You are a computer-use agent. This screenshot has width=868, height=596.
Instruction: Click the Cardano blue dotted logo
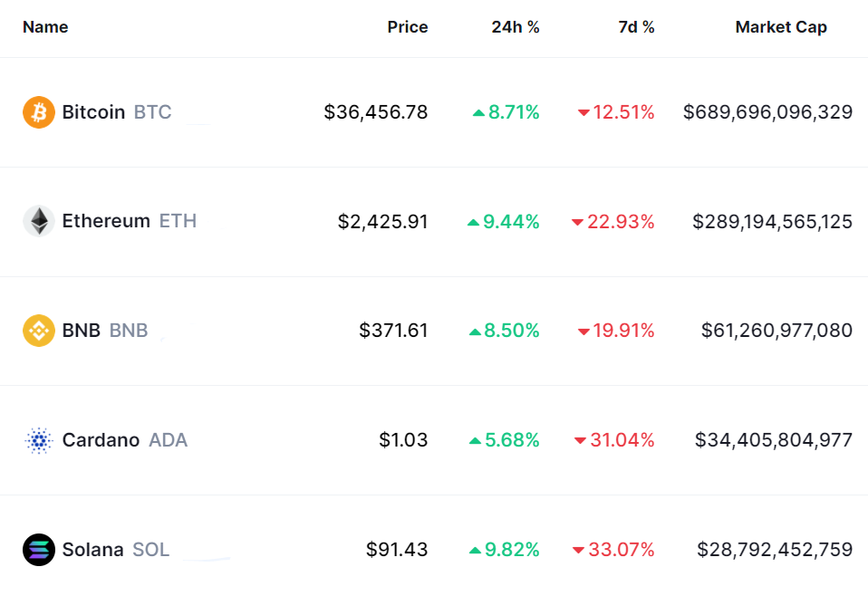(39, 440)
